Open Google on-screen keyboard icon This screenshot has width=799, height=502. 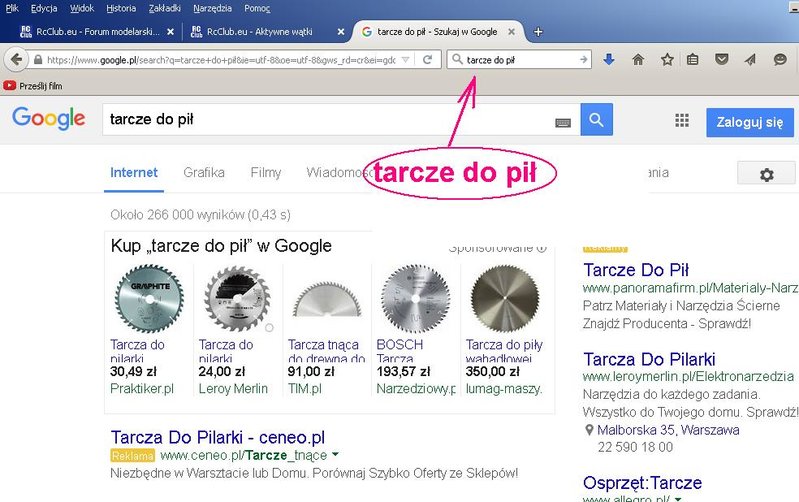coord(563,122)
